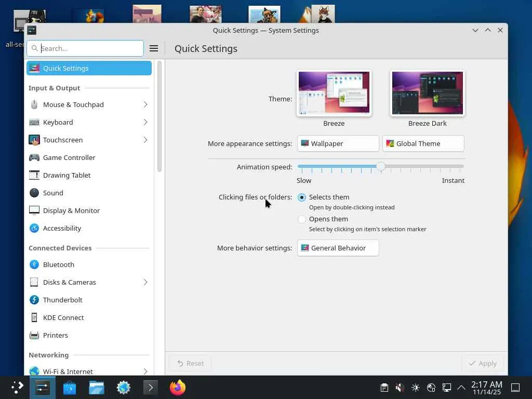The image size is (532, 399).
Task: Open General Behavior settings button
Action: coord(338,248)
